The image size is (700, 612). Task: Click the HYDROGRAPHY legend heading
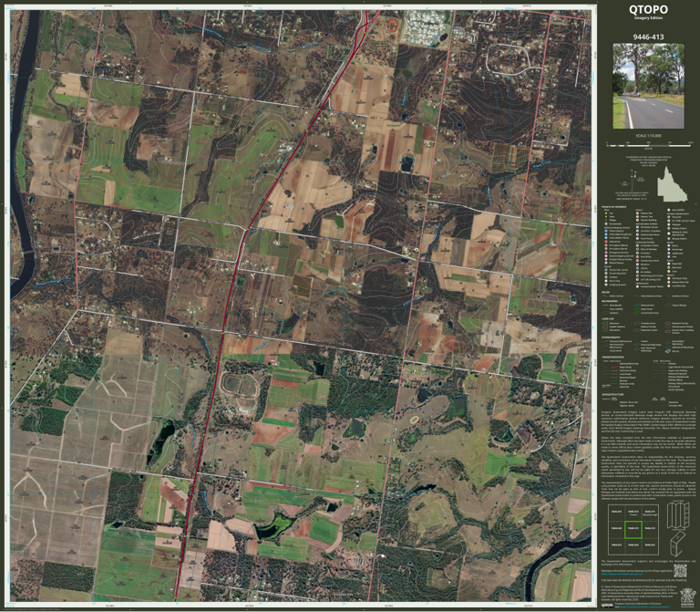[x=612, y=337]
